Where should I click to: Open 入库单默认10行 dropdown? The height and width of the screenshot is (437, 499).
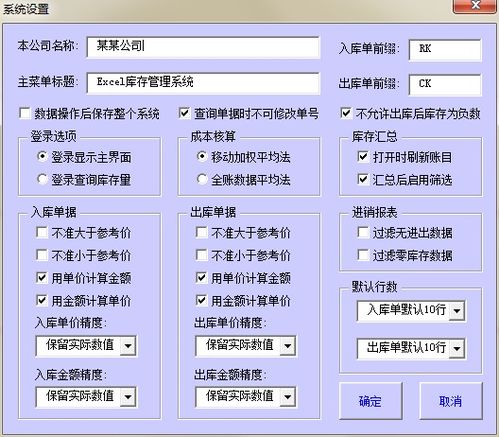457,311
